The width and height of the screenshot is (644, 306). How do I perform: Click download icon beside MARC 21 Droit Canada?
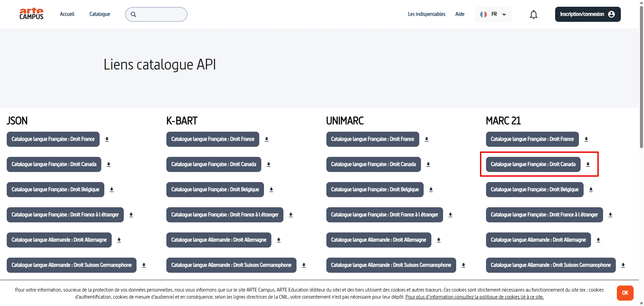[x=588, y=165]
